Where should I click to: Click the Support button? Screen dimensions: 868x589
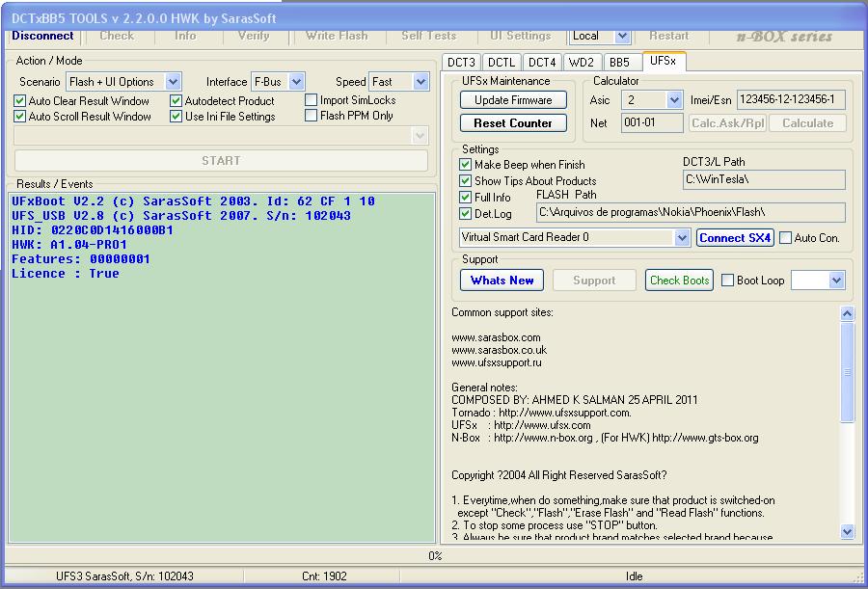594,281
